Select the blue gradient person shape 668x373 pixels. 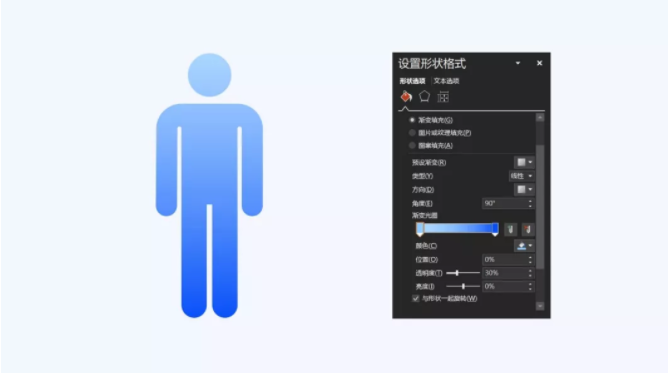(209, 185)
